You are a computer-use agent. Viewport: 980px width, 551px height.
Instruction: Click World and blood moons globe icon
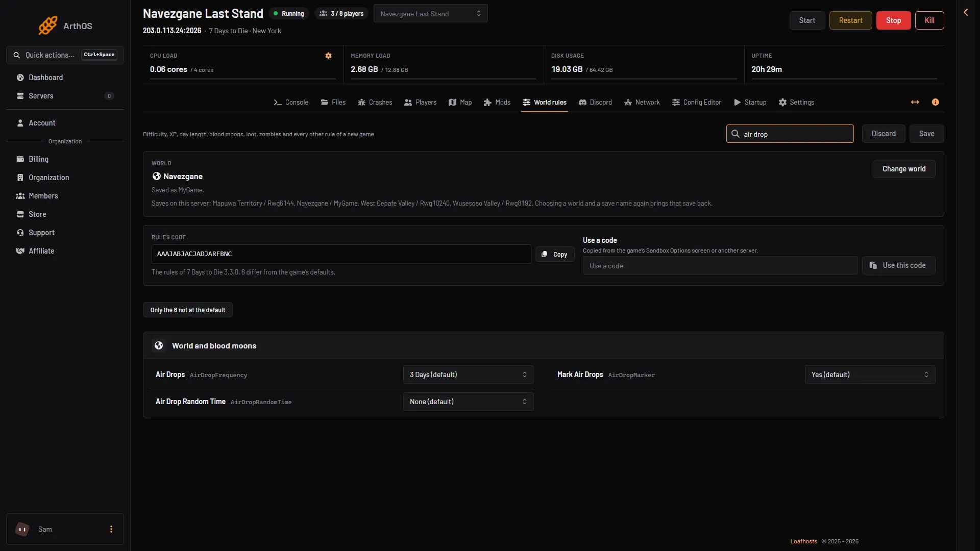(x=159, y=345)
